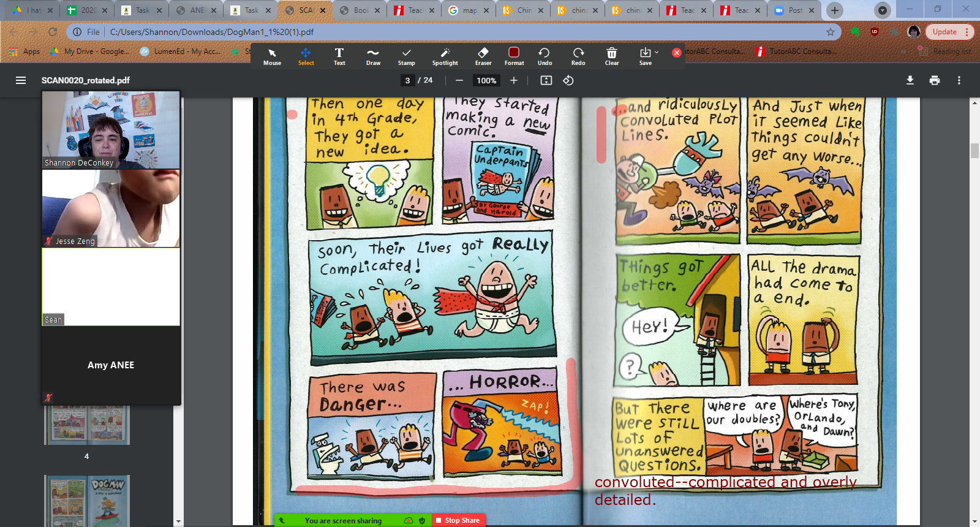Switch to the map tab

pyautogui.click(x=470, y=10)
